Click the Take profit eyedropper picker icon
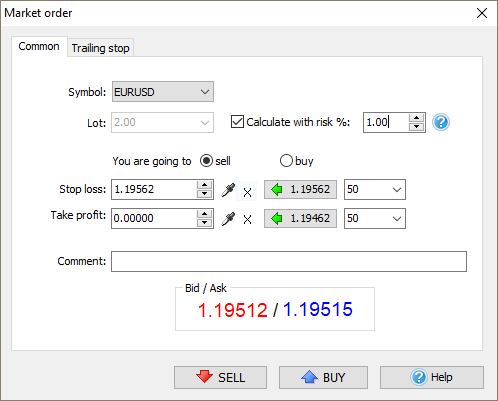 click(228, 219)
